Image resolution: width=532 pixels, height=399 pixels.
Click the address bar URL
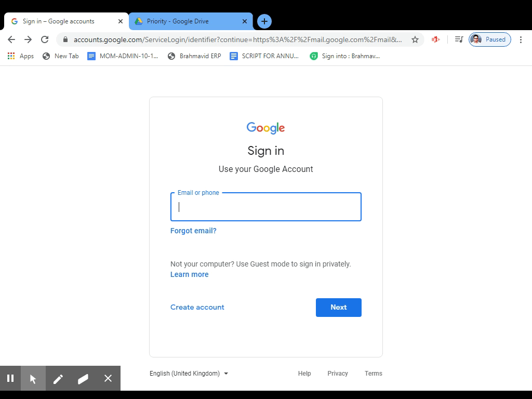click(x=237, y=39)
